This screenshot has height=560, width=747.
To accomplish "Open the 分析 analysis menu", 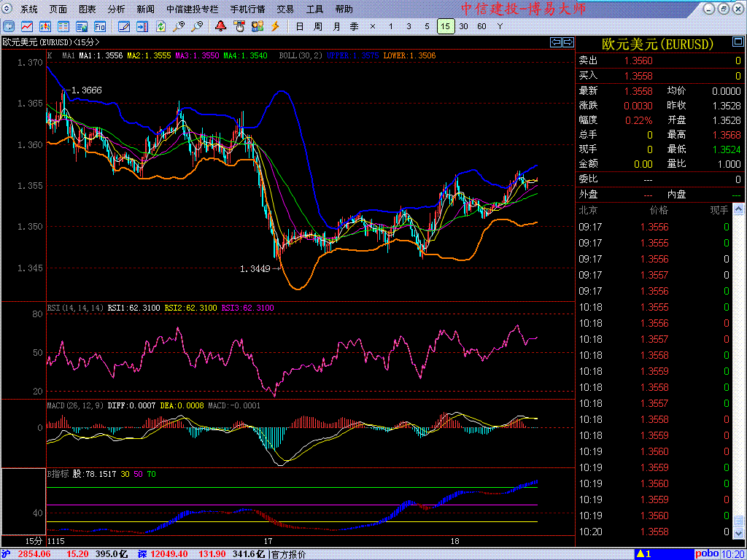I will (116, 9).
